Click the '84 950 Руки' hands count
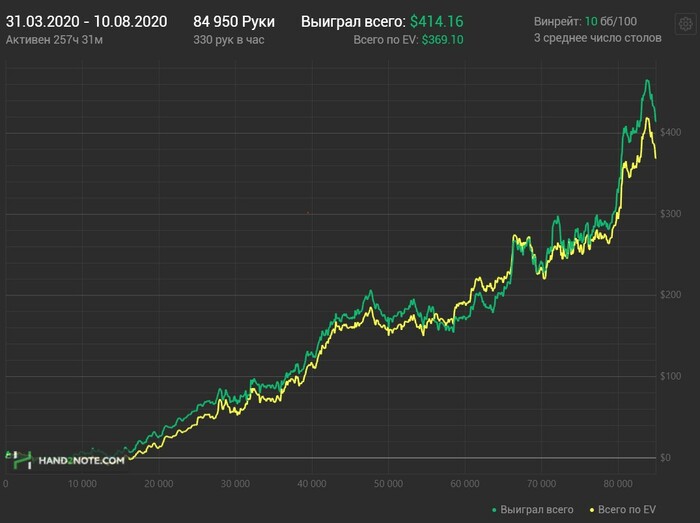700x523 pixels. coord(234,21)
